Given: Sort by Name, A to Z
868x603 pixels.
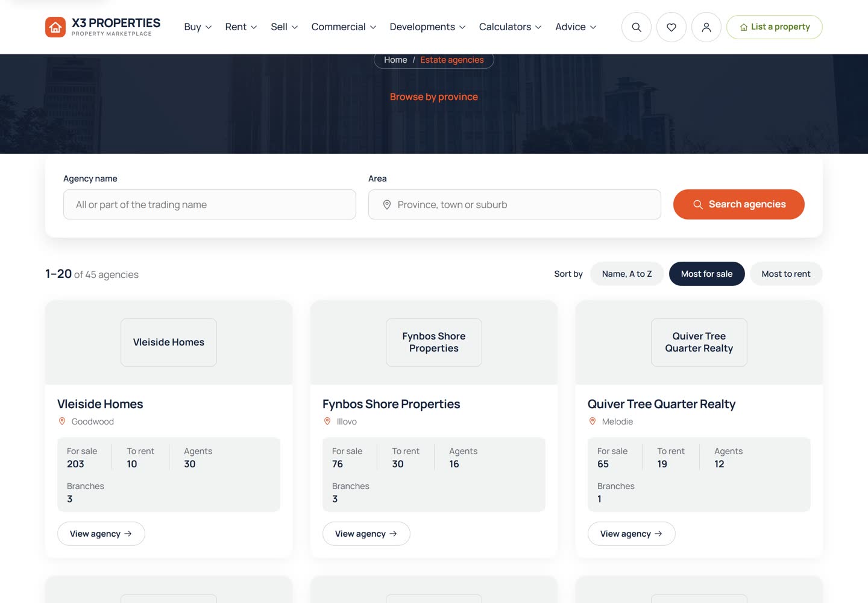Looking at the screenshot, I should coord(627,274).
